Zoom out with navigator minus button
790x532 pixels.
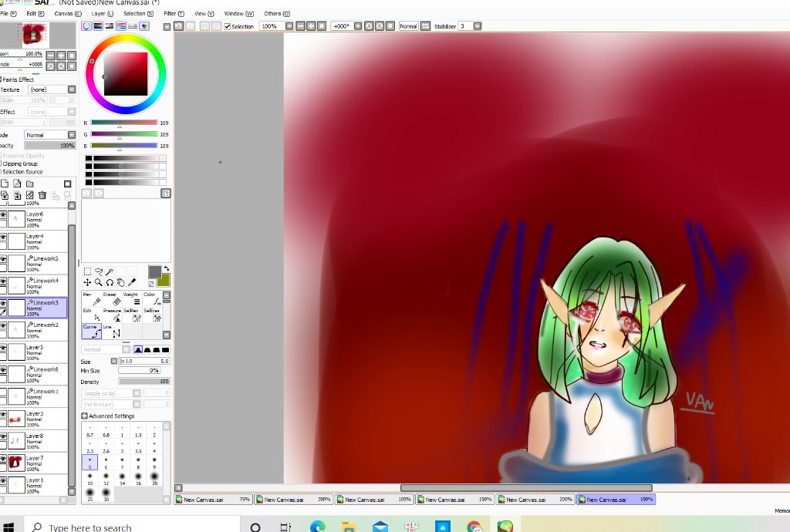coord(50,56)
